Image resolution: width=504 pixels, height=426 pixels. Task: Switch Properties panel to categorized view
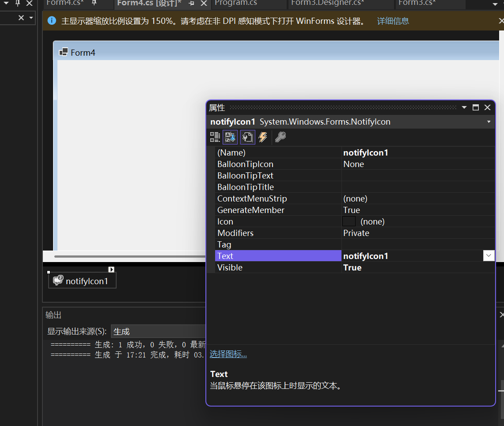pyautogui.click(x=215, y=137)
